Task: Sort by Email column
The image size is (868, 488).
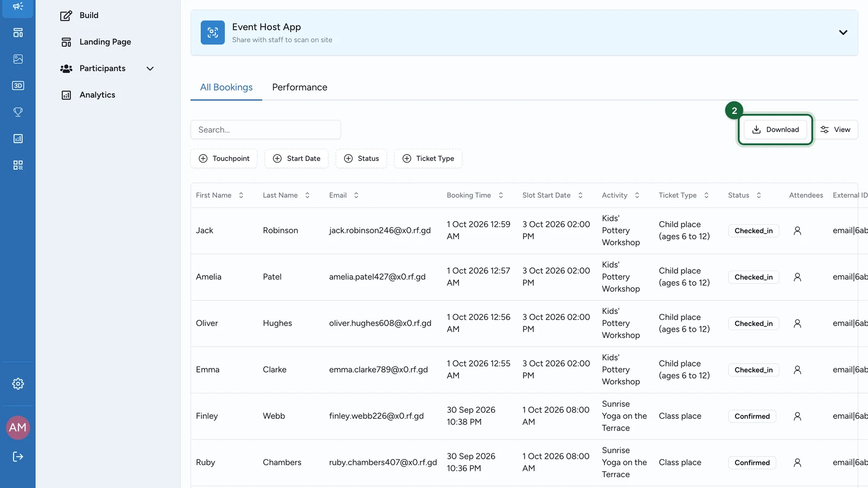Action: (x=344, y=195)
